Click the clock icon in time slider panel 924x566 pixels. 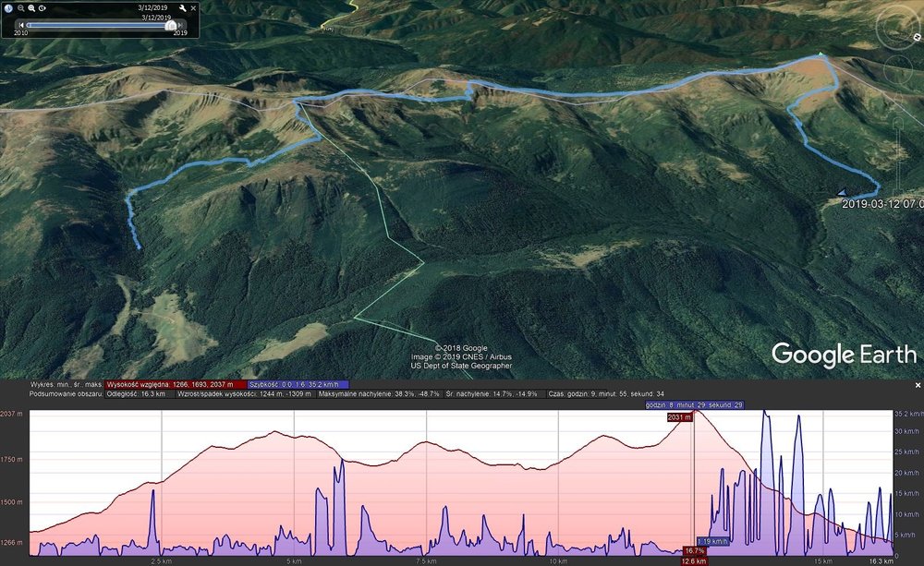tap(8, 8)
